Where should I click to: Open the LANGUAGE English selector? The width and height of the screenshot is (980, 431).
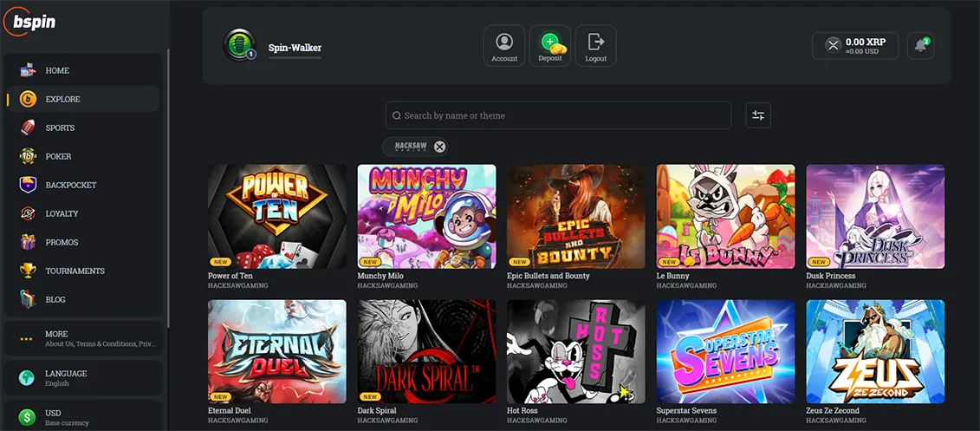(83, 378)
